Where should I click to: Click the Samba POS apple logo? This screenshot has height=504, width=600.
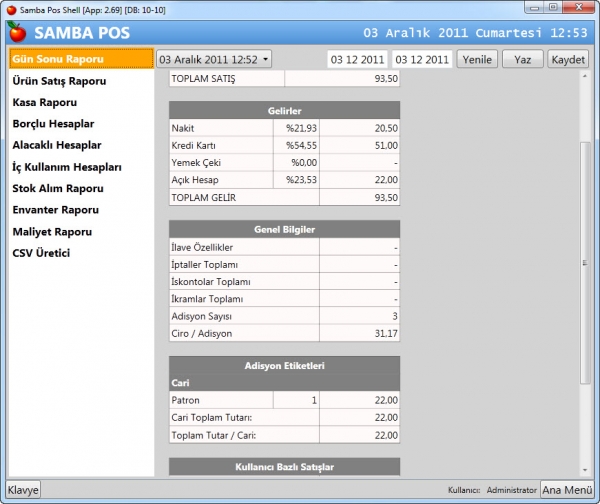click(x=17, y=32)
